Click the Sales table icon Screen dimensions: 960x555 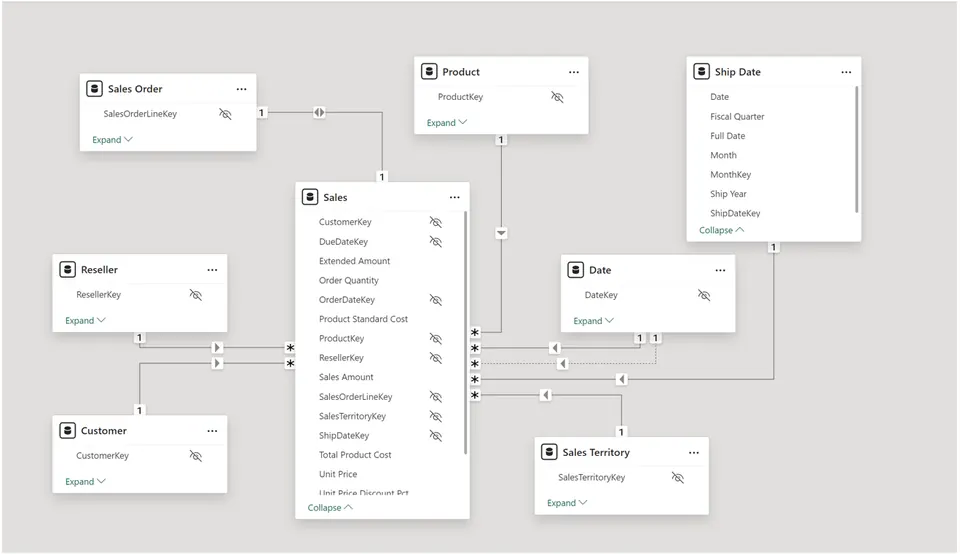[x=310, y=197]
